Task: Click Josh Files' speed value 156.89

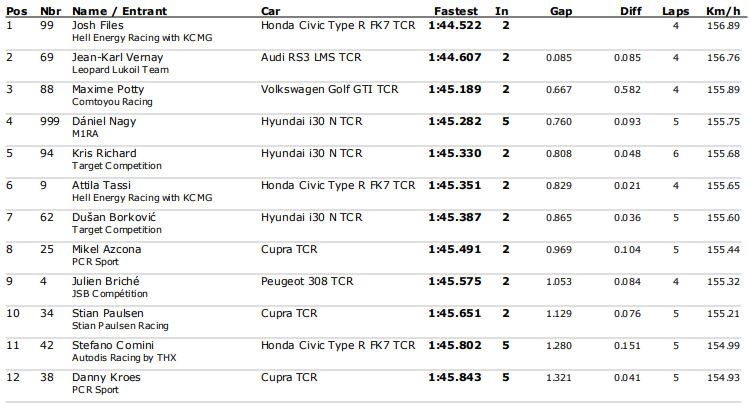Action: point(723,26)
